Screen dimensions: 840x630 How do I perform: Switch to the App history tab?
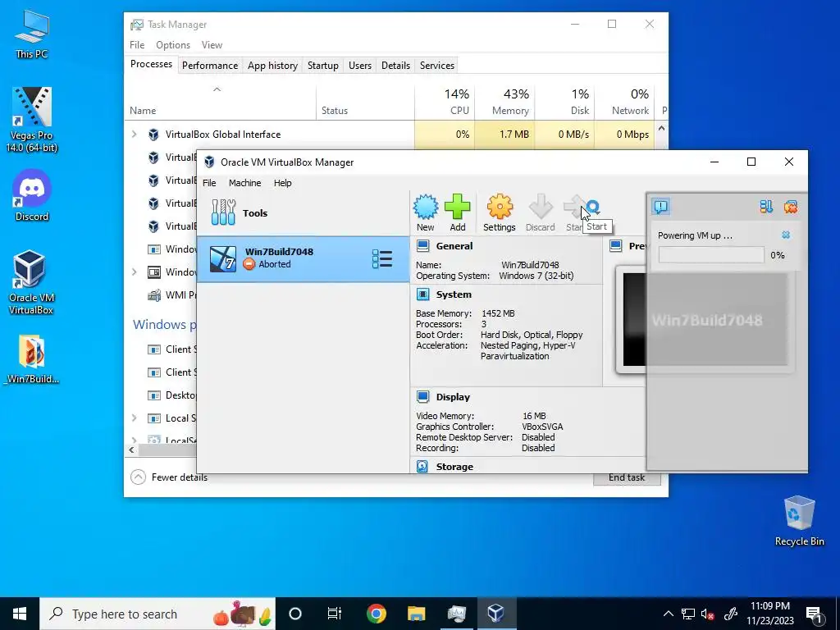pos(272,66)
